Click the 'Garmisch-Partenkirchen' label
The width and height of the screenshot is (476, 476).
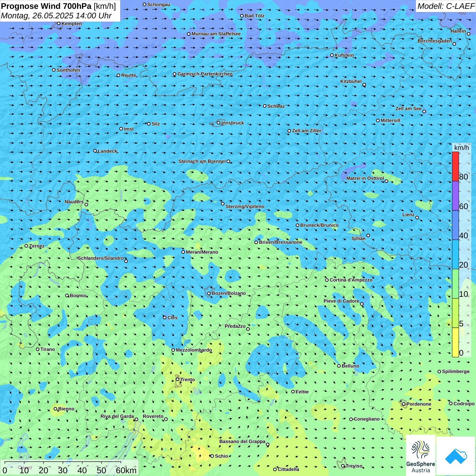tap(205, 74)
